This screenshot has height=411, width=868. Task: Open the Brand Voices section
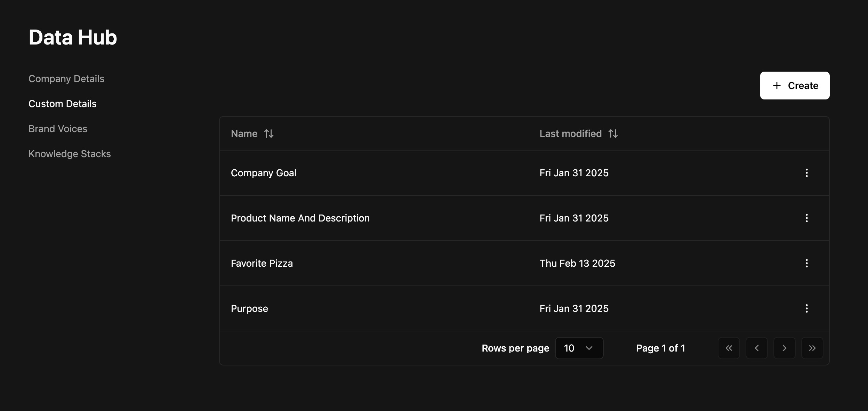[58, 129]
